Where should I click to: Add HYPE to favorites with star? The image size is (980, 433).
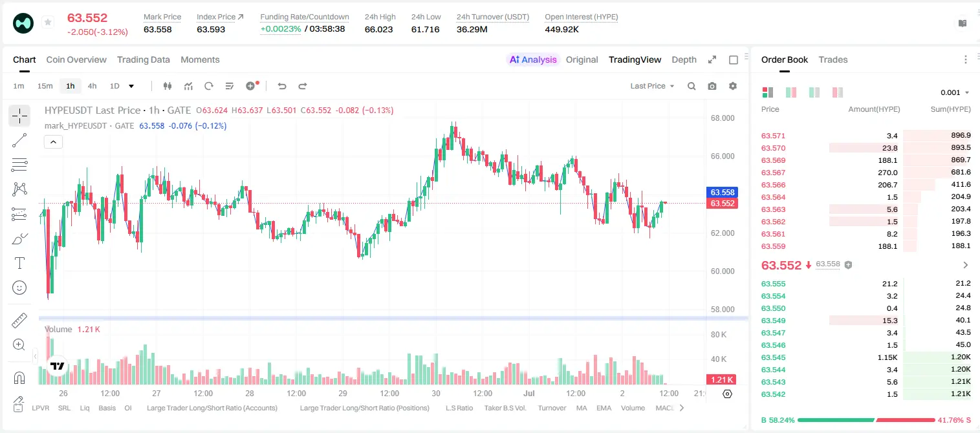click(x=48, y=23)
